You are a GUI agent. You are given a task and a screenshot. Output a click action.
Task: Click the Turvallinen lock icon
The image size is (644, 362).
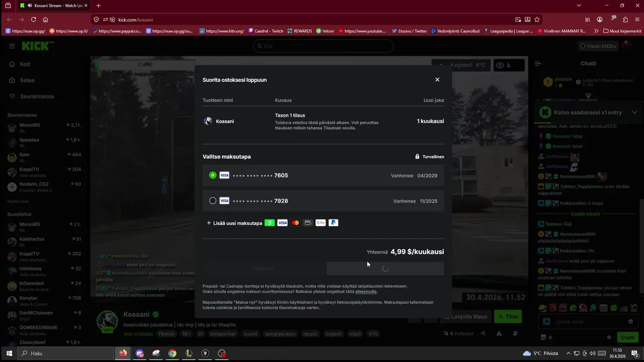point(417,157)
